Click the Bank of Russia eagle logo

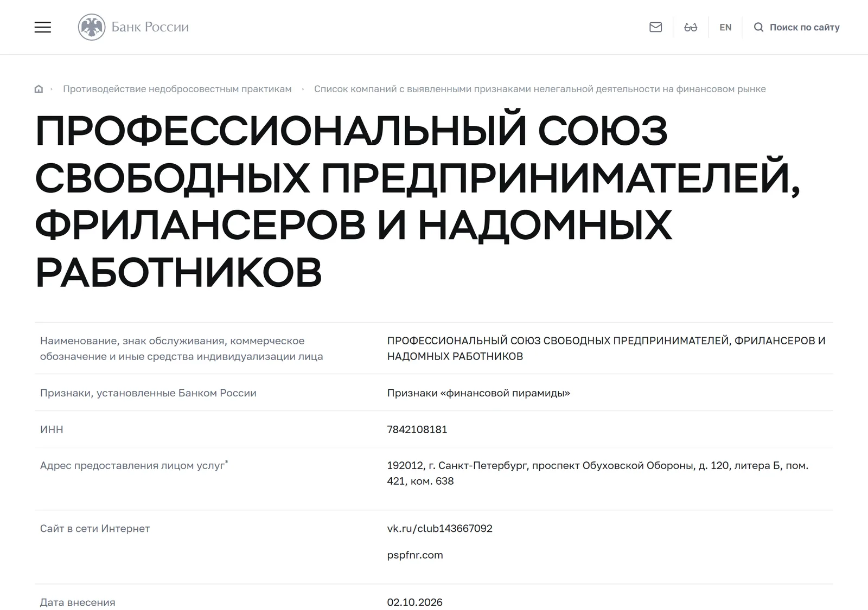pos(92,27)
